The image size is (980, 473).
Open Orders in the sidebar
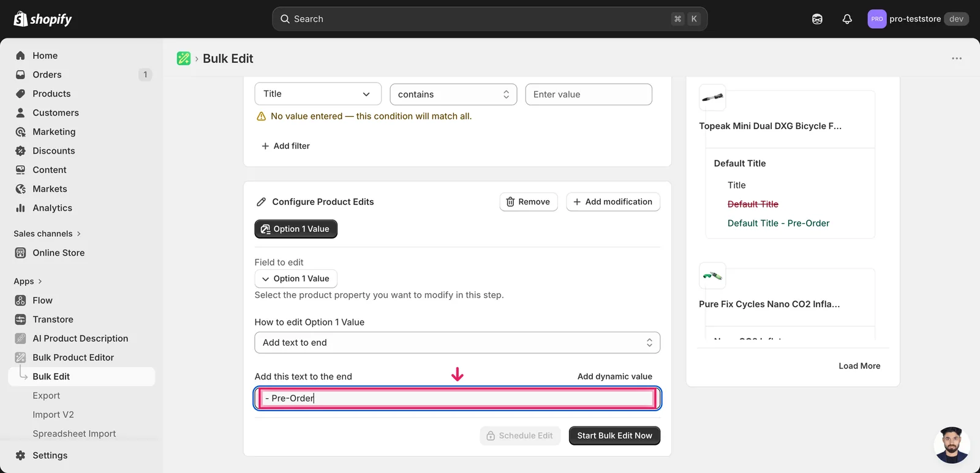47,75
